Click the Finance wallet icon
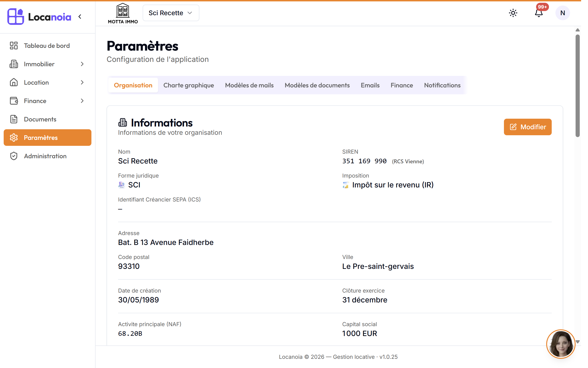This screenshot has width=588, height=368. coord(14,101)
